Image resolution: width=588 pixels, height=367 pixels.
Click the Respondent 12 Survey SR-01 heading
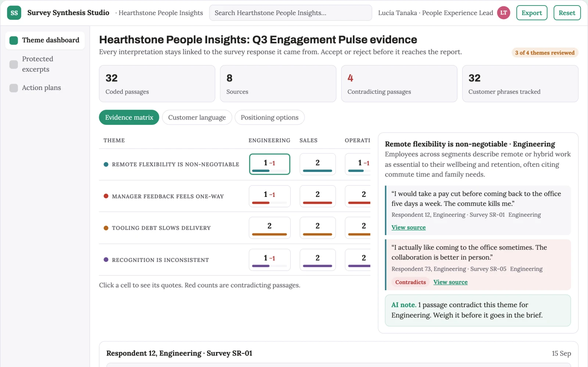click(x=179, y=353)
